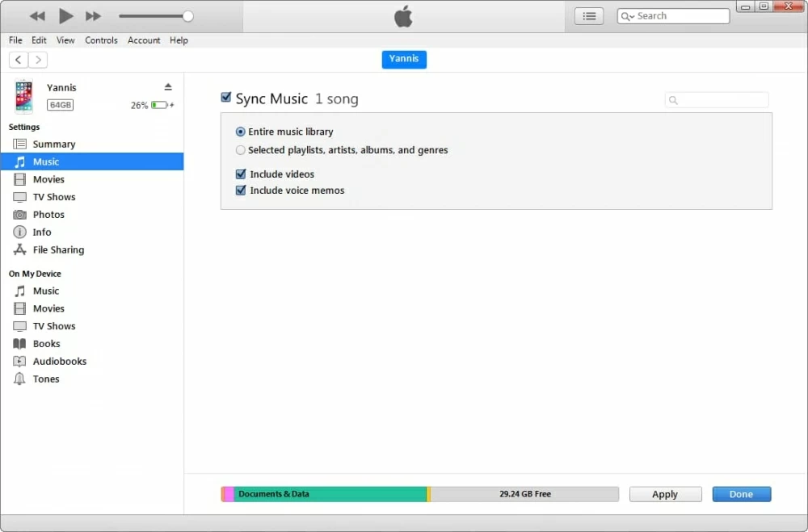Select the Yannis device tab
Image resolution: width=808 pixels, height=532 pixels.
click(x=403, y=59)
